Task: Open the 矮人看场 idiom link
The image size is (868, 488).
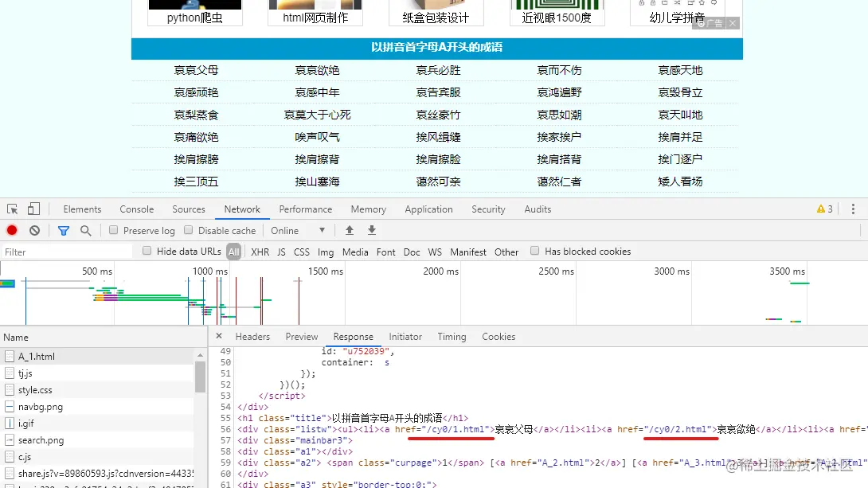Action: point(680,182)
